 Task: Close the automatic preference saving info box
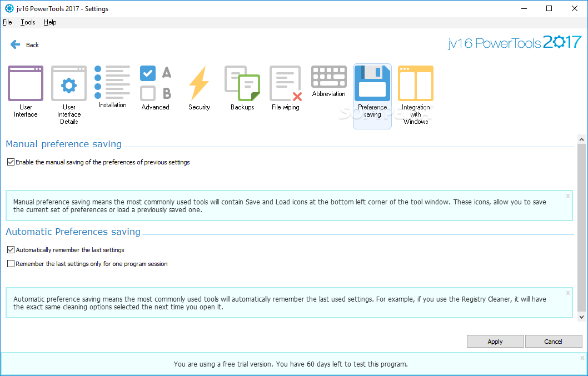568,293
